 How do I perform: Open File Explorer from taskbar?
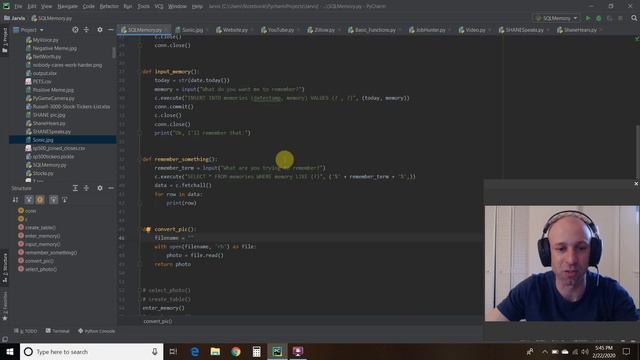(x=215, y=351)
